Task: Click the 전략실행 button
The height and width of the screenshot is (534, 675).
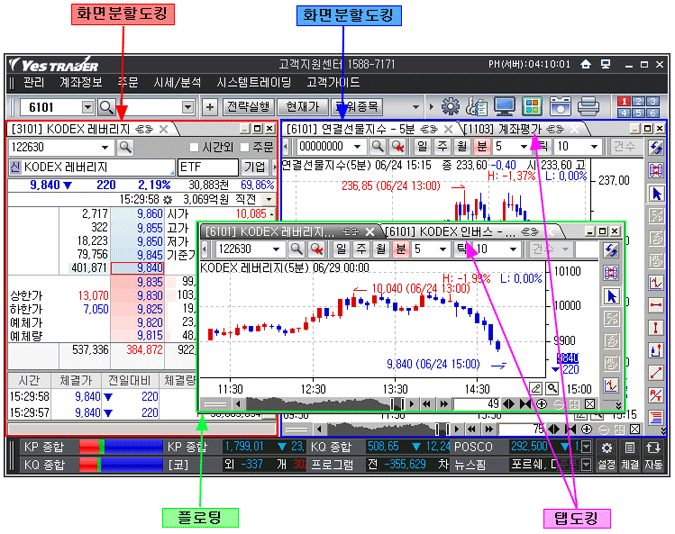Action: pos(247,107)
